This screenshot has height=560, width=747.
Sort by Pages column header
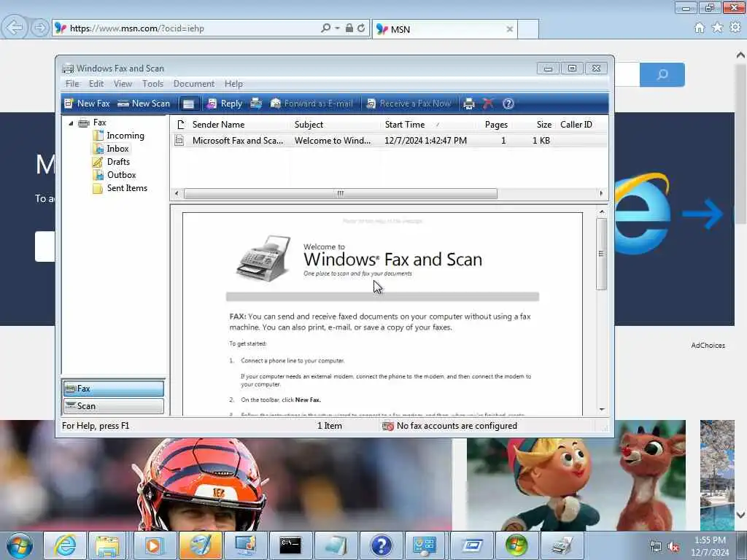point(496,125)
